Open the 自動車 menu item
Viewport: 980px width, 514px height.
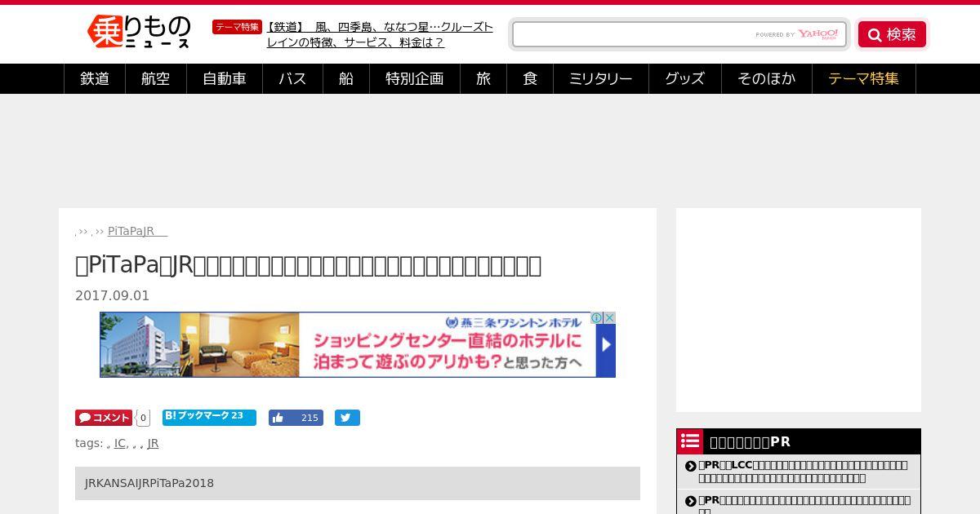[225, 78]
